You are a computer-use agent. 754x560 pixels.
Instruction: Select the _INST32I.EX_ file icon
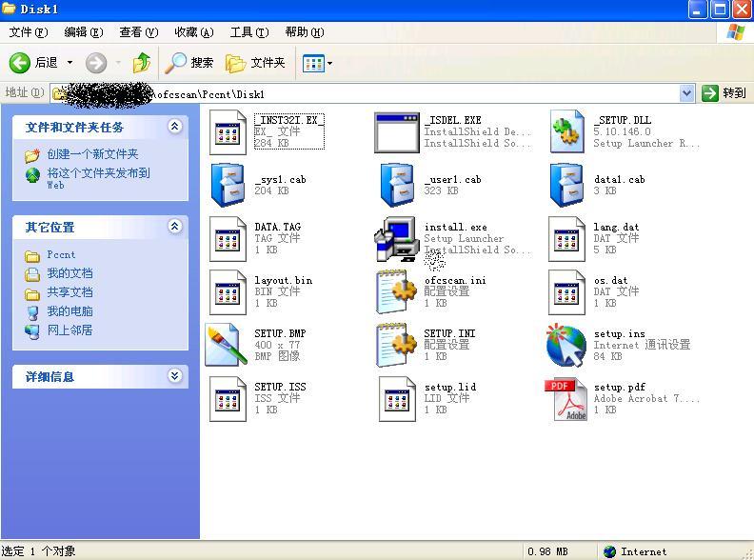[228, 132]
